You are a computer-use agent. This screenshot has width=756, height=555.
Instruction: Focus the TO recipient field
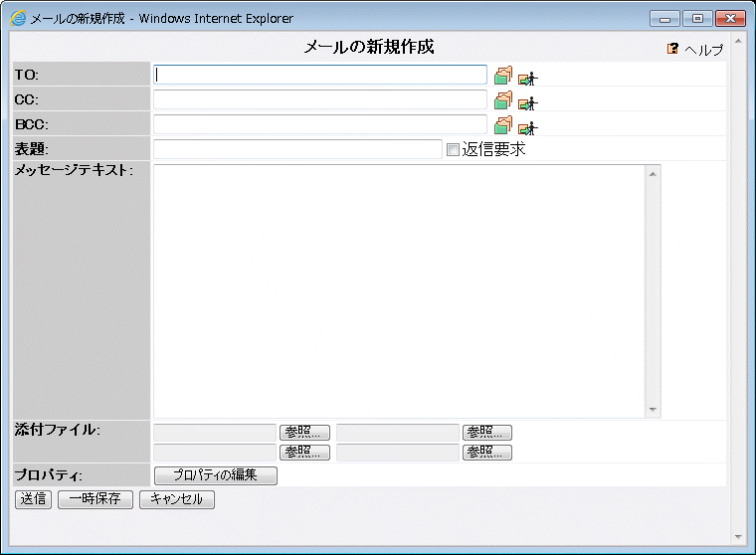320,75
